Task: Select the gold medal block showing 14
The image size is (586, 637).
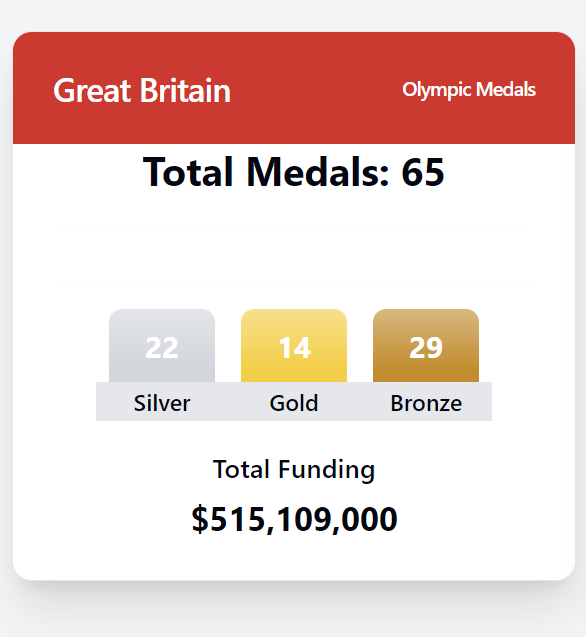Action: 294,346
